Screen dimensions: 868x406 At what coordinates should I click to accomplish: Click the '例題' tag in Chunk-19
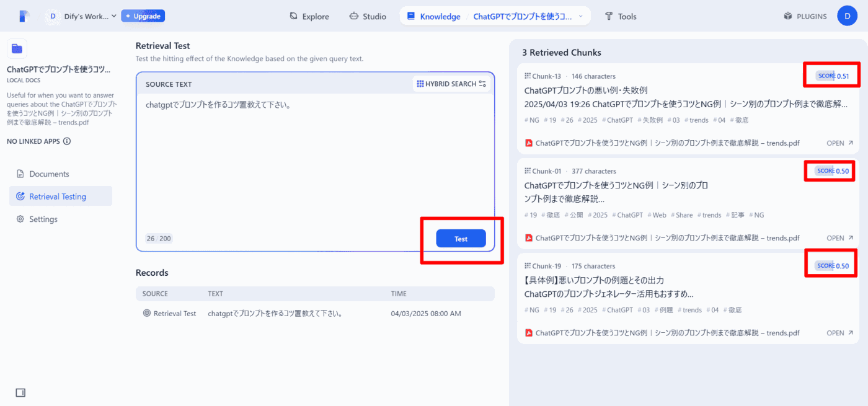pos(663,310)
